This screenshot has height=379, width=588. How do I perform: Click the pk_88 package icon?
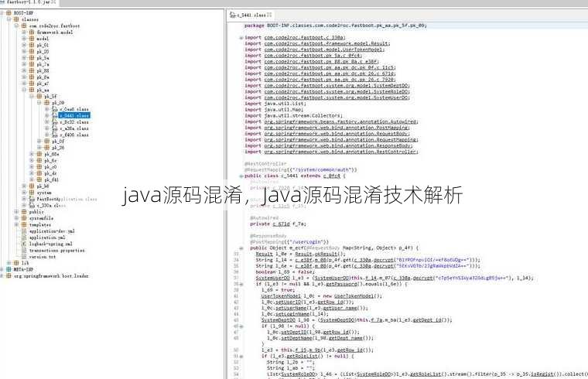click(32, 70)
